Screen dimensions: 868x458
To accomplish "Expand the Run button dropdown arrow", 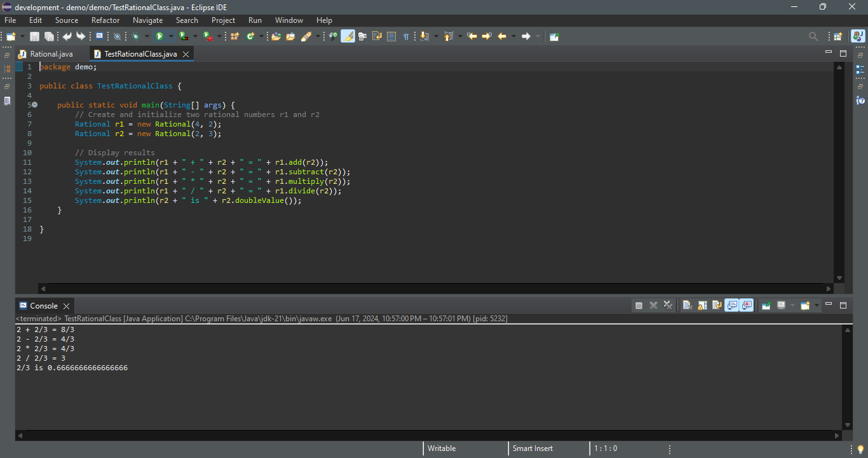I will (171, 36).
